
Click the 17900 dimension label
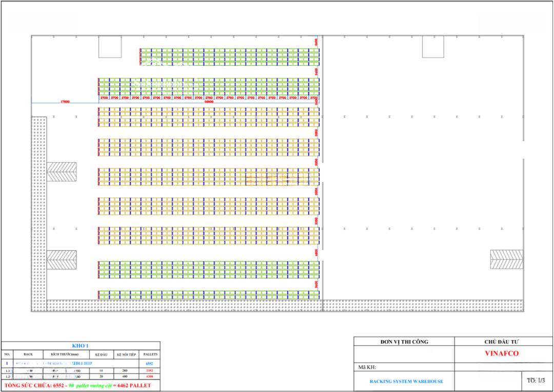pyautogui.click(x=65, y=102)
